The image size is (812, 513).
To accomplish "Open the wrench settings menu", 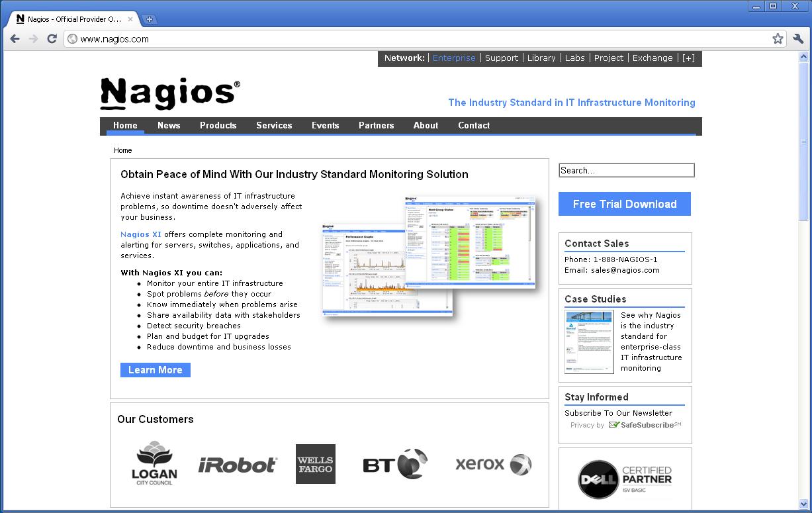I will coord(797,39).
